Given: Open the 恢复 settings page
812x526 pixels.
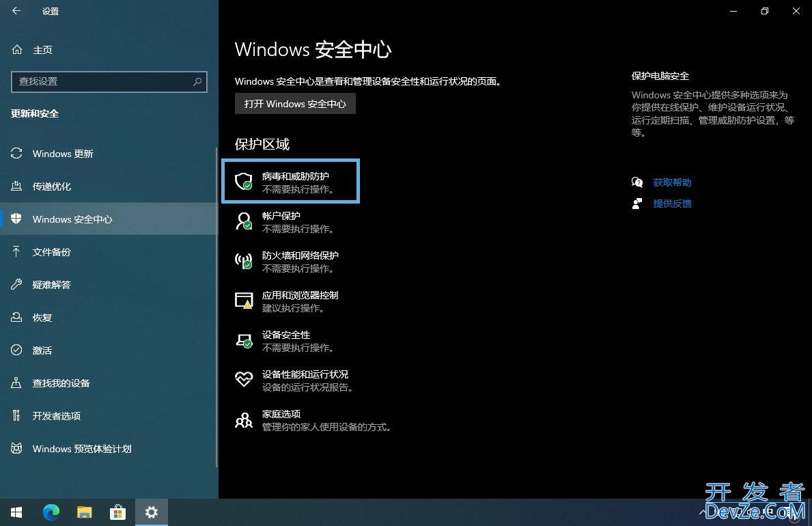Looking at the screenshot, I should 109,317.
